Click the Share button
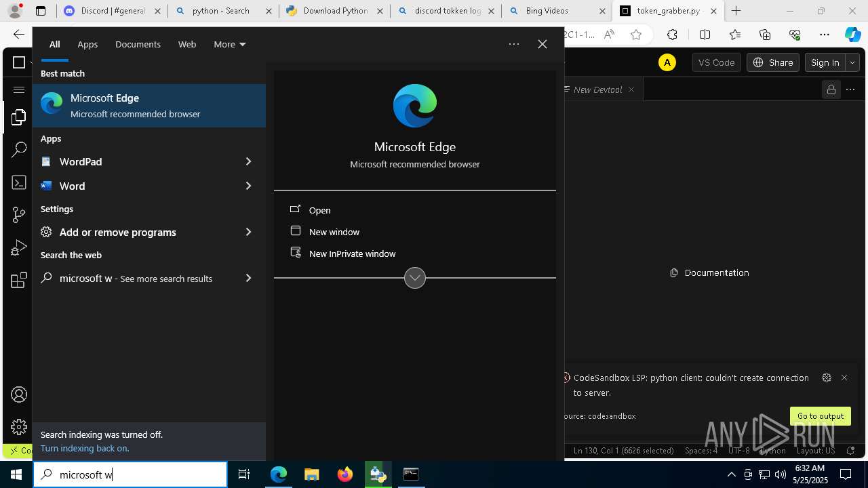The width and height of the screenshot is (868, 488). click(x=773, y=62)
